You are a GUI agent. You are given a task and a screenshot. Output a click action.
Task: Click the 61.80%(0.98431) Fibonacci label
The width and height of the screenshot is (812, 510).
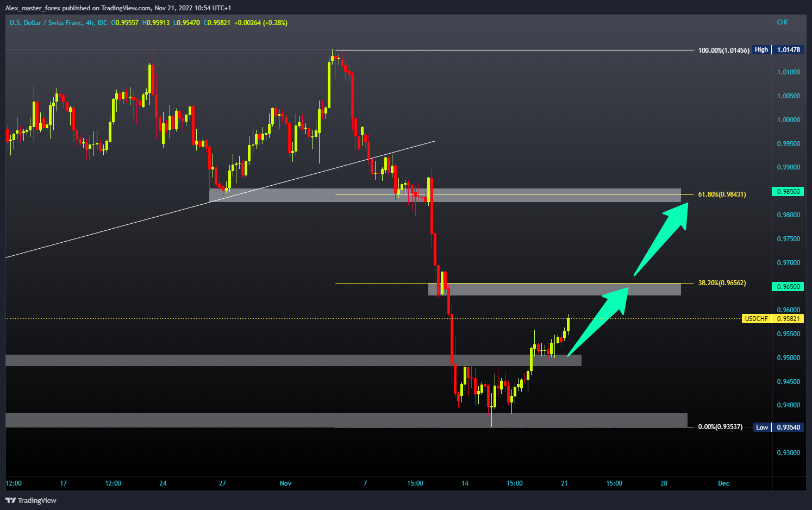click(722, 194)
